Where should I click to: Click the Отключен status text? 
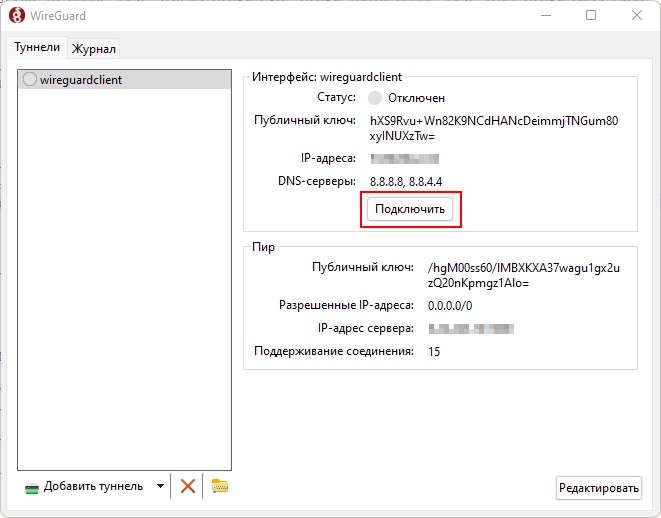416,98
